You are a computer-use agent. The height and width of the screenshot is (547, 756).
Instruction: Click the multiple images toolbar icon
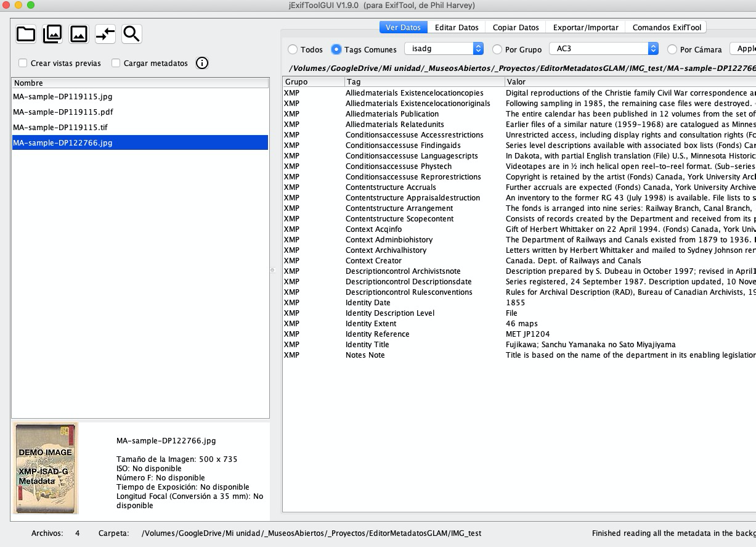(52, 35)
